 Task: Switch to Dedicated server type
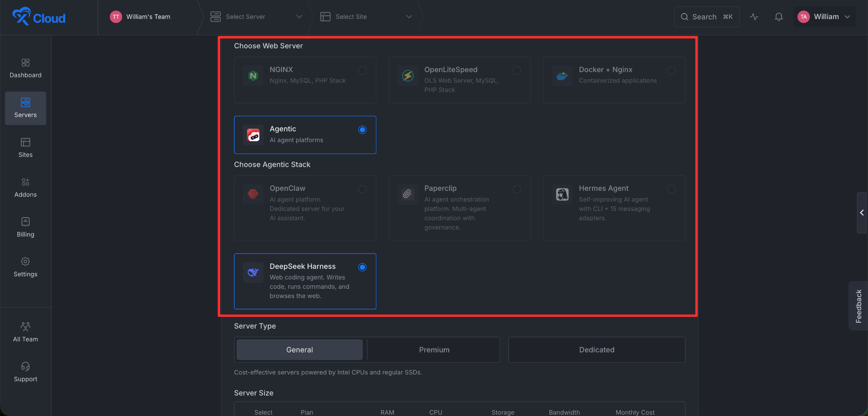tap(597, 350)
